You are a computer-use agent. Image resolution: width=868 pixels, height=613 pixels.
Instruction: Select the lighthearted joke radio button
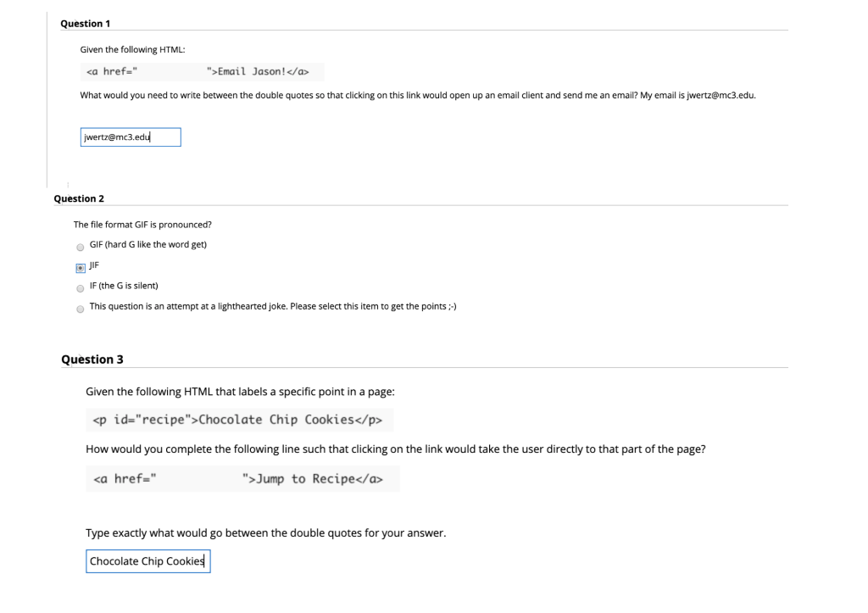pyautogui.click(x=80, y=309)
